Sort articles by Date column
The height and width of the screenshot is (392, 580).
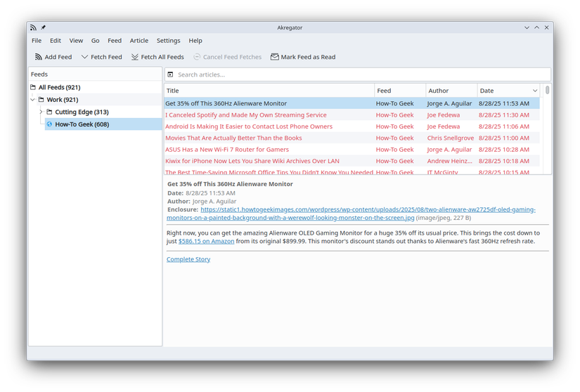tap(508, 91)
